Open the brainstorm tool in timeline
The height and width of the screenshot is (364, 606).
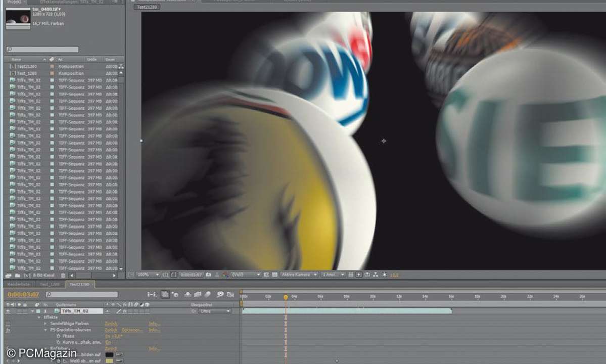point(220,294)
